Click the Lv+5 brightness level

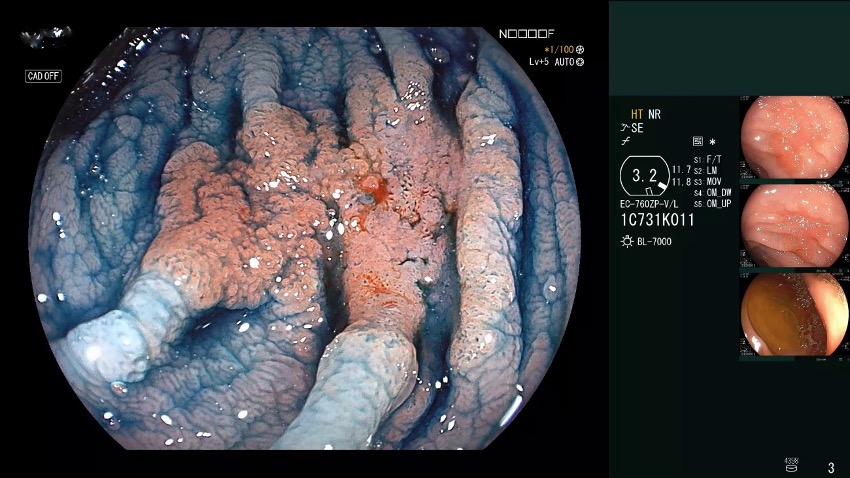540,62
